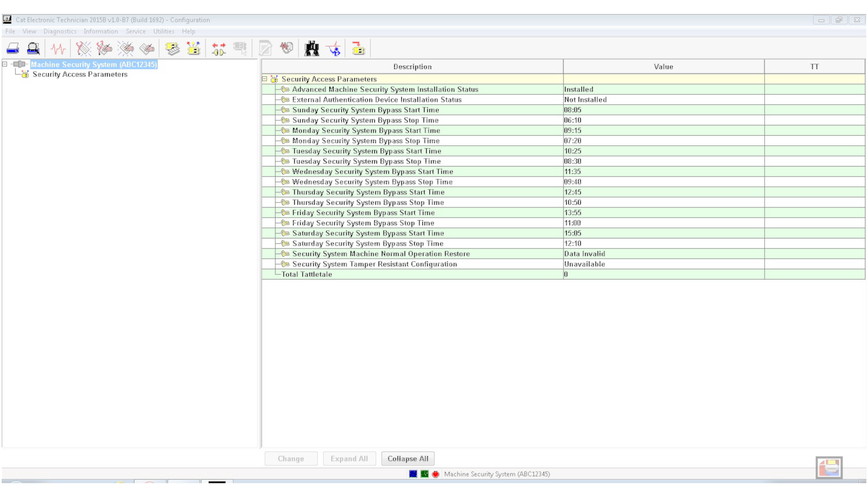The width and height of the screenshot is (868, 496).
Task: Click the Cat ET application icon in title bar
Action: pos(7,19)
